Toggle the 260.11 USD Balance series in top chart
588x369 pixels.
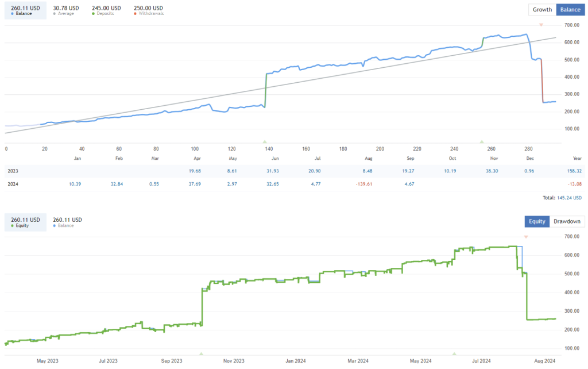tap(25, 10)
